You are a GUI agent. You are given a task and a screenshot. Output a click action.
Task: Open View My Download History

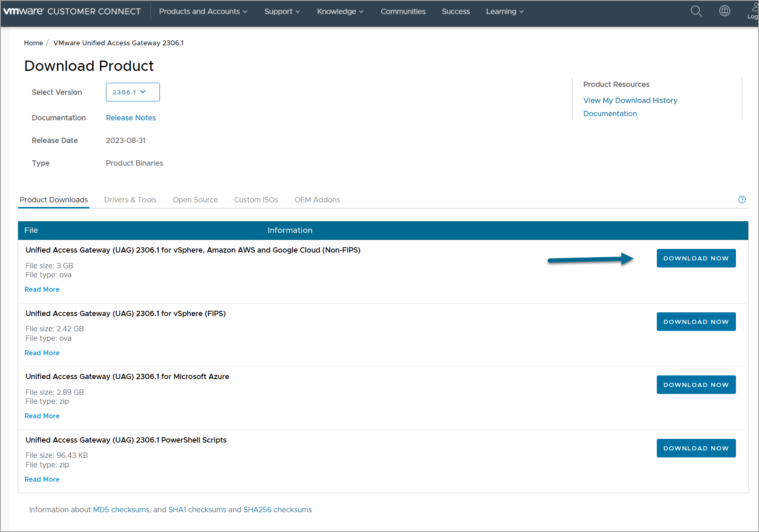coord(630,101)
